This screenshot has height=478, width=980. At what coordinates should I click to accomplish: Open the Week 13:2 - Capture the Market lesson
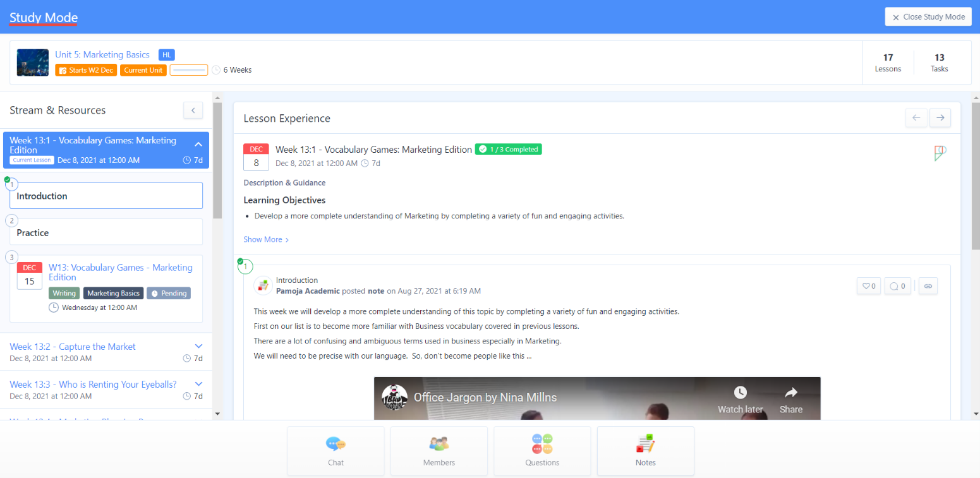point(73,347)
